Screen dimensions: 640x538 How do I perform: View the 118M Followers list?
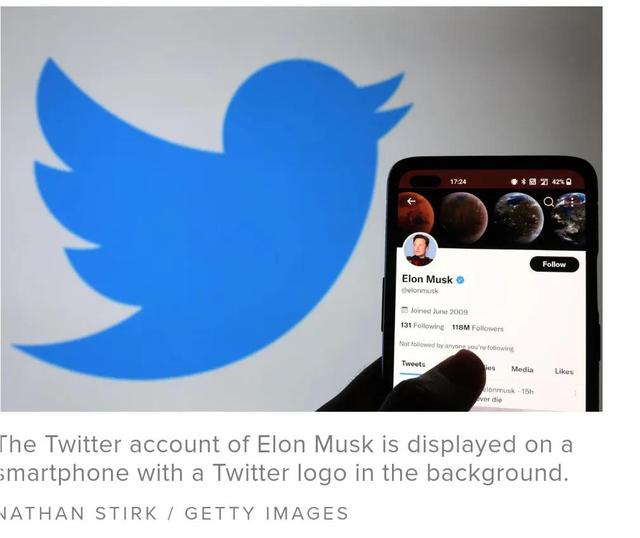click(478, 328)
